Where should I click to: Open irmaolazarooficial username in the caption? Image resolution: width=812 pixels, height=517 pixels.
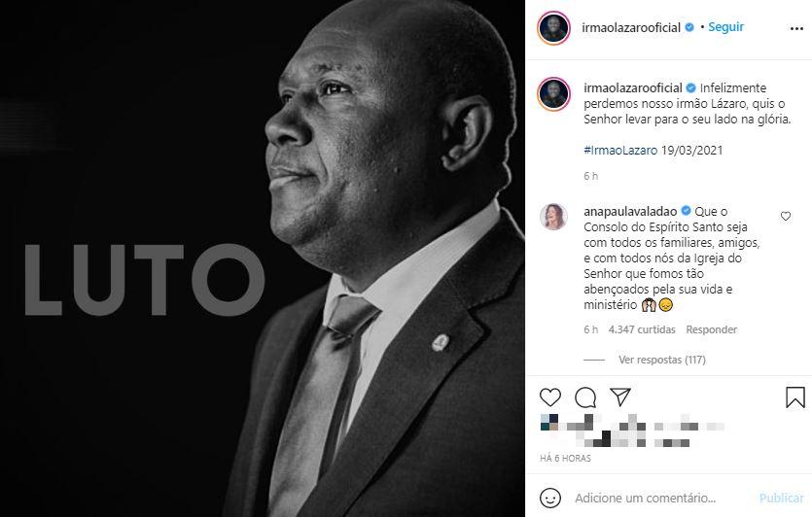click(633, 88)
